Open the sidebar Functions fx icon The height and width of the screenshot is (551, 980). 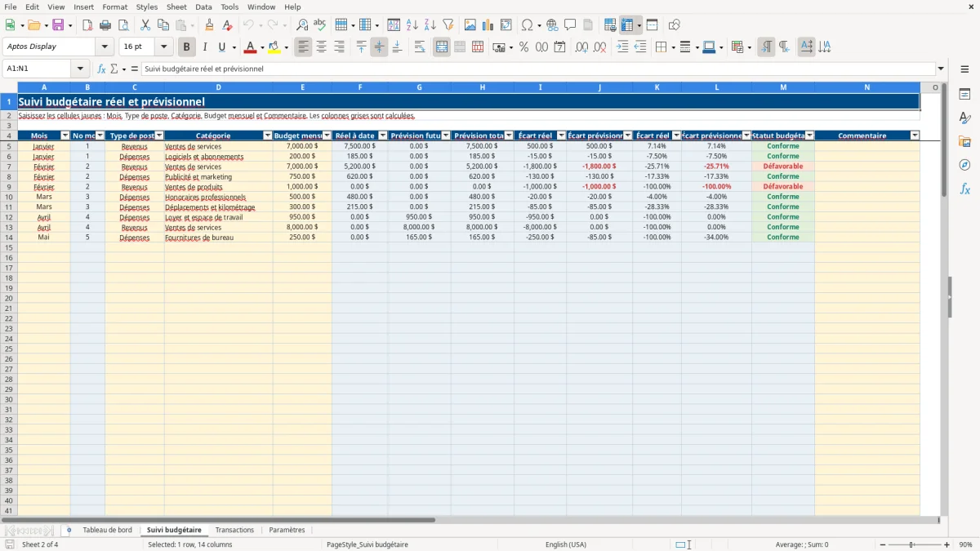[x=964, y=189]
